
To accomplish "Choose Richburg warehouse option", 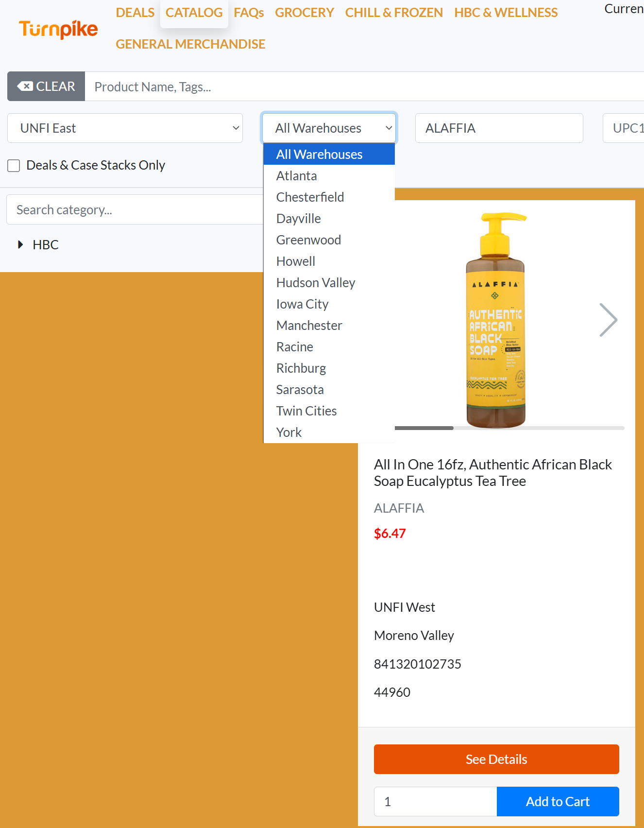I will [x=329, y=368].
